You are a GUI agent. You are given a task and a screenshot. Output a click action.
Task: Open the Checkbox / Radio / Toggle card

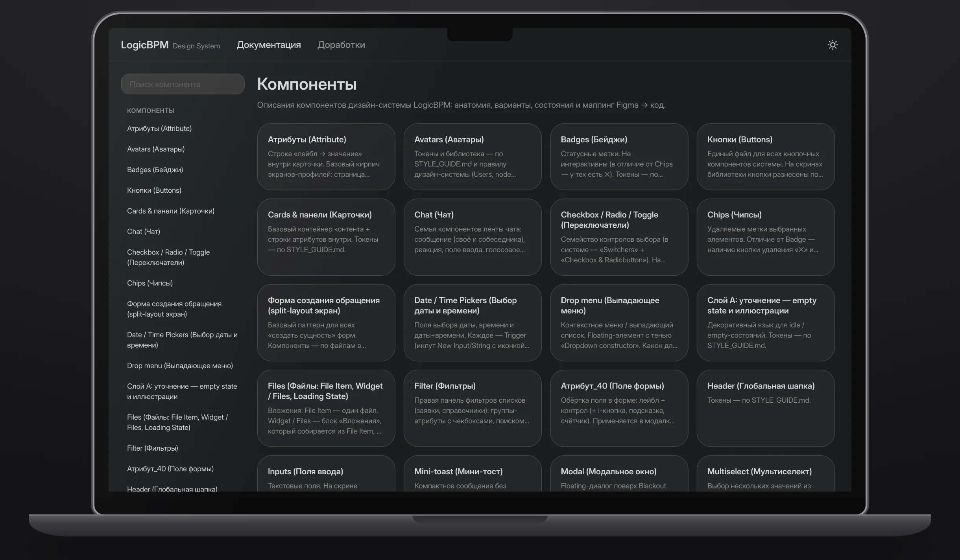click(x=619, y=237)
